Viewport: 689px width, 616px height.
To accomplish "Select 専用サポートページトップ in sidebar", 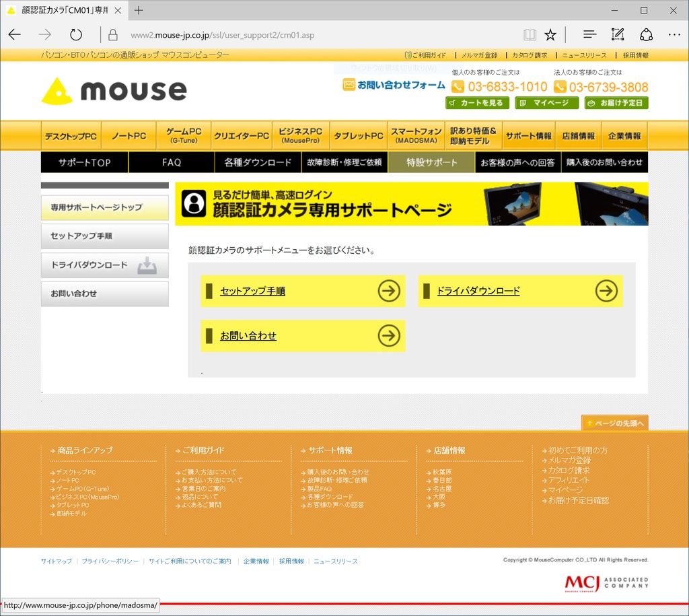I will (x=104, y=207).
